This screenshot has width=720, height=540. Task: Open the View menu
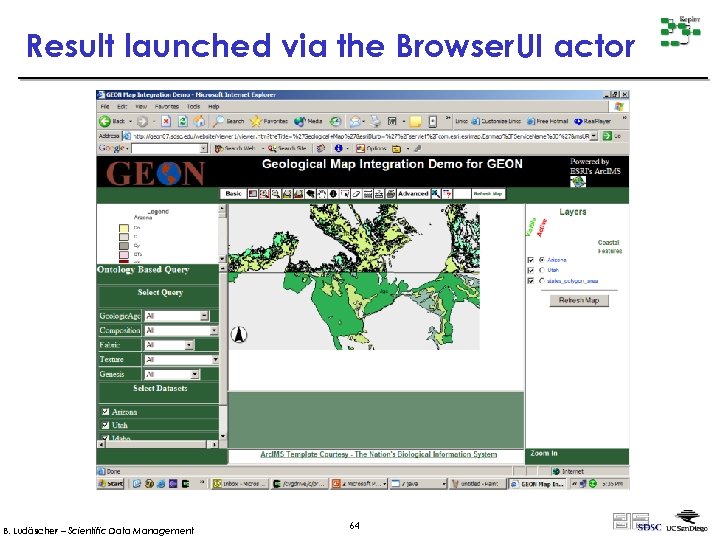tap(141, 107)
